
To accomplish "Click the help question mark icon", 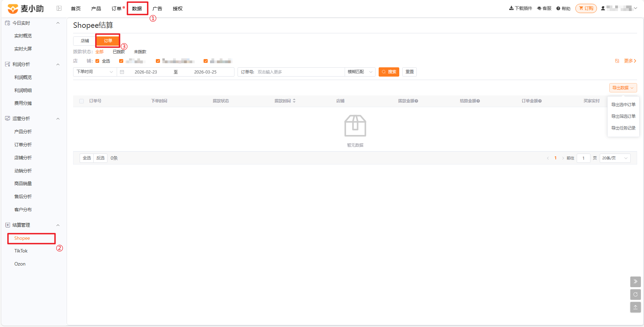I will [559, 9].
